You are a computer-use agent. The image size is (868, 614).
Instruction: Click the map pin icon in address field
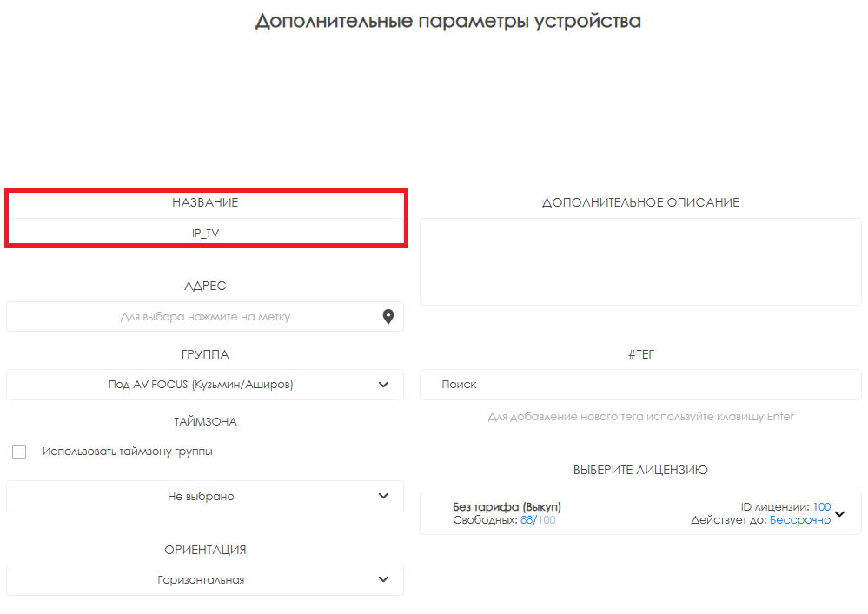click(388, 317)
